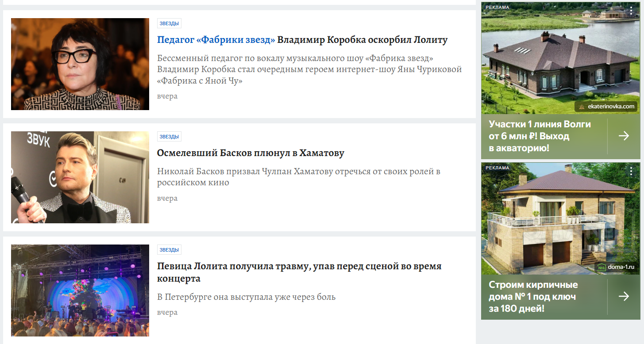Open Baskov with microphone thumbnail
The image size is (644, 344).
[x=80, y=177]
